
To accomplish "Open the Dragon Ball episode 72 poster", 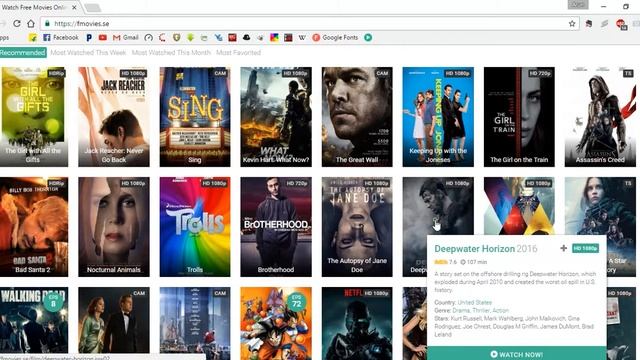I will click(276, 322).
